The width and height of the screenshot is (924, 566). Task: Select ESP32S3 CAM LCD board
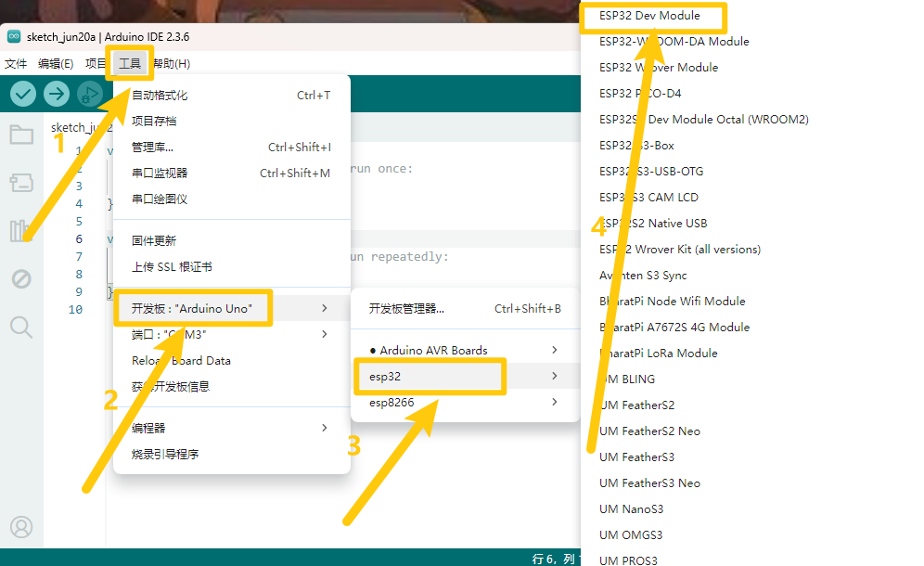coord(648,197)
